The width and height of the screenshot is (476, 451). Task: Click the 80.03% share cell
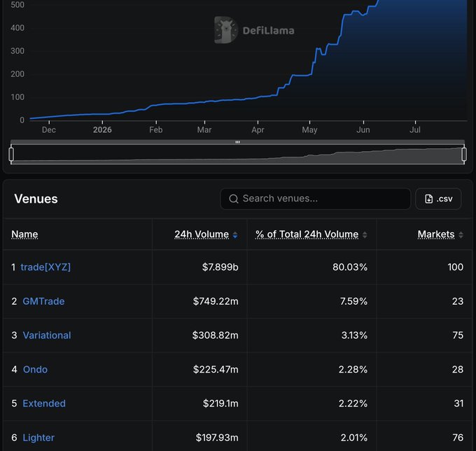pos(350,267)
